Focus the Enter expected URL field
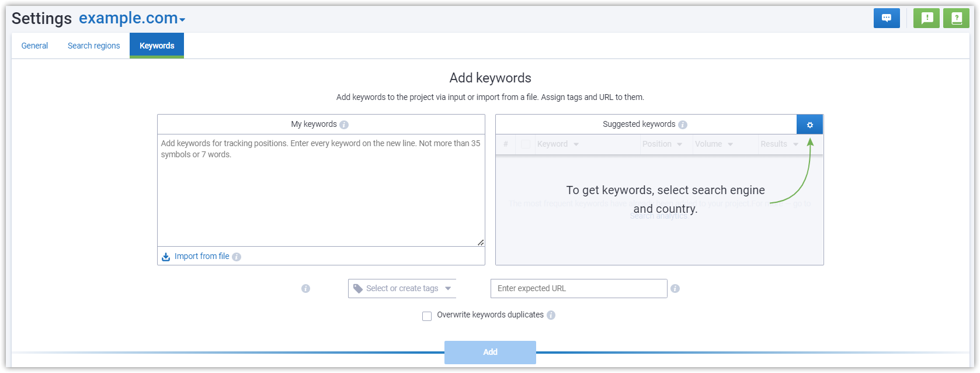Screen dimensions: 980x373 (x=578, y=288)
